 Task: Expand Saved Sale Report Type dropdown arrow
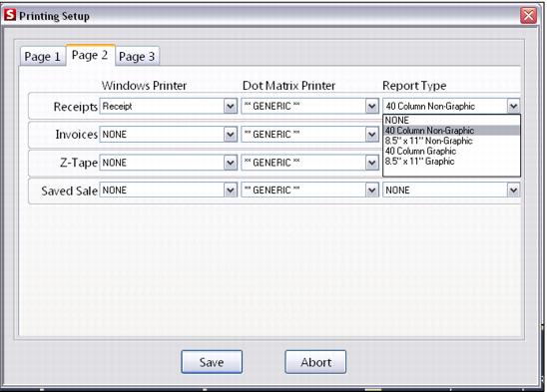pyautogui.click(x=513, y=191)
